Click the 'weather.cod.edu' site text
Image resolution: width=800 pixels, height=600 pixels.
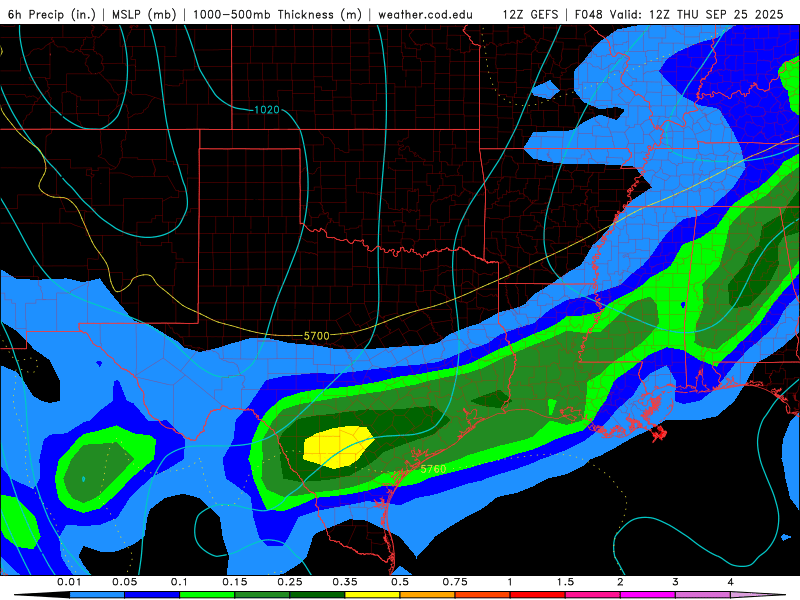click(425, 14)
